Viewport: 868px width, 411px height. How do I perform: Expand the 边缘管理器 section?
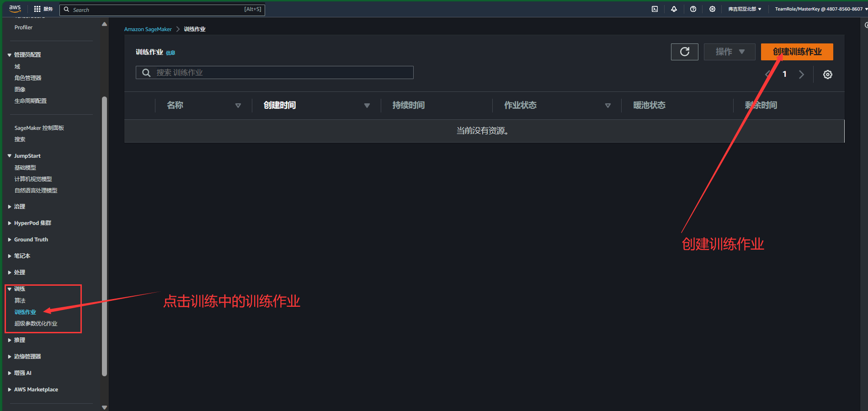(9, 357)
